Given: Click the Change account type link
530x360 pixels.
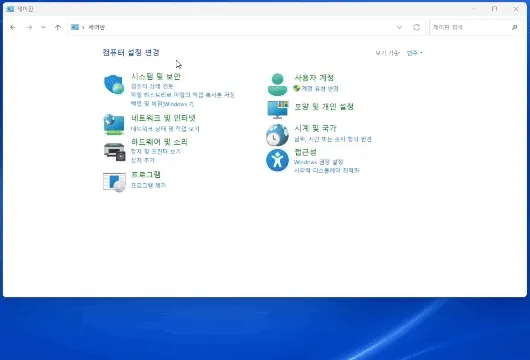Looking at the screenshot, I should point(320,89).
